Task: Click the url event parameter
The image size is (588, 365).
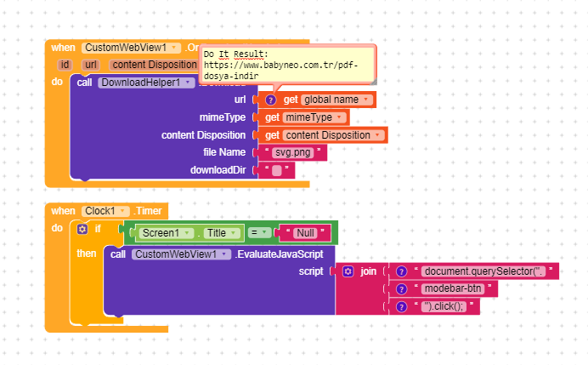Action: point(91,65)
